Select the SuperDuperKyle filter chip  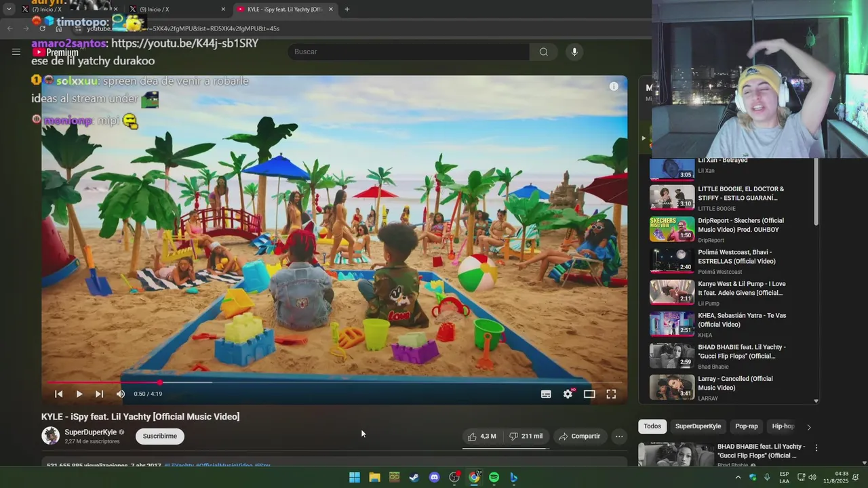point(698,426)
